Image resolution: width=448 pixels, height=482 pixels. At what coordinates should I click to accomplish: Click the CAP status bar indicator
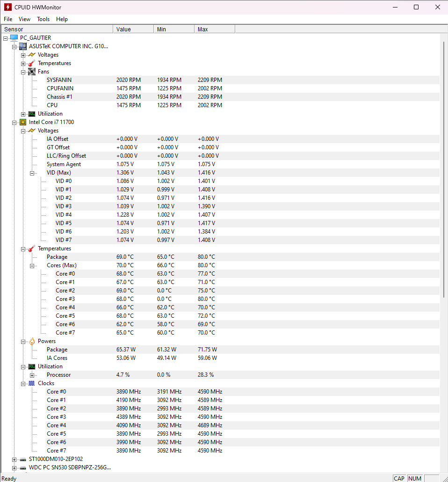point(399,479)
